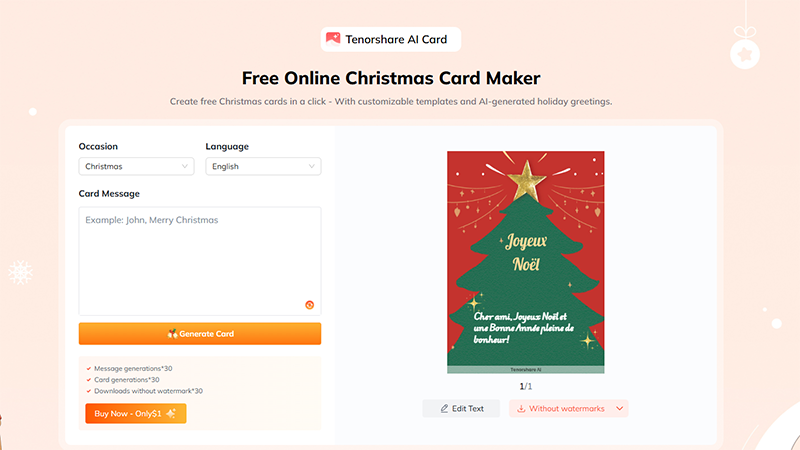Click the Downloads without watermark*30 checkmark item
Image resolution: width=800 pixels, height=450 pixels.
pos(145,391)
